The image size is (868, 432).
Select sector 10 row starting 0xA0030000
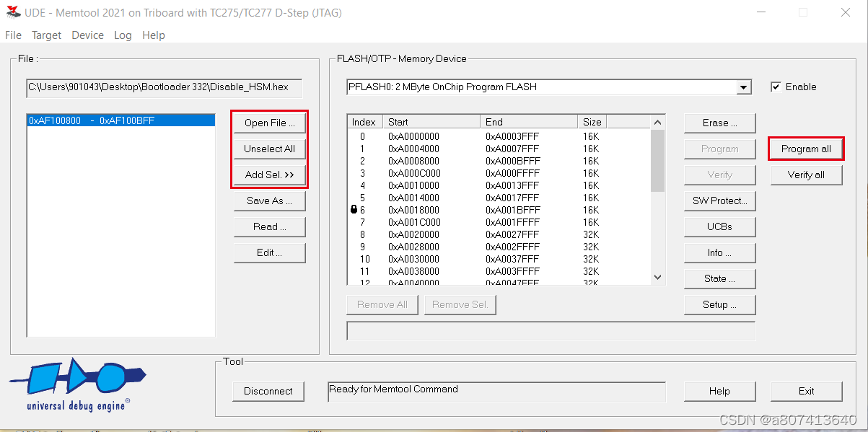point(499,259)
